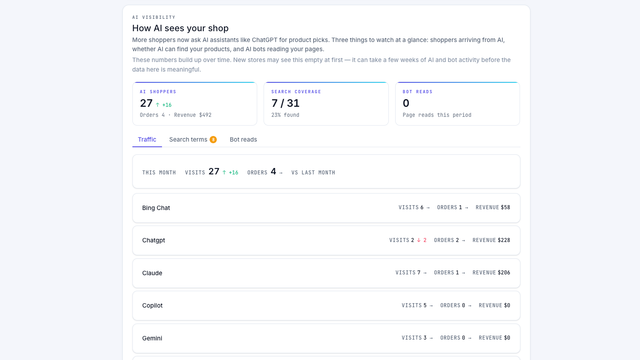640x360 pixels.
Task: Click 'VISITS 7' in Claude row
Action: [x=408, y=273]
